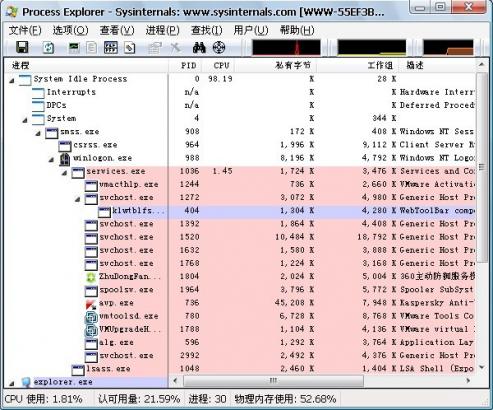Select the vmacthlp.exe process row
Screen dimensions: 493x410
click(240, 184)
